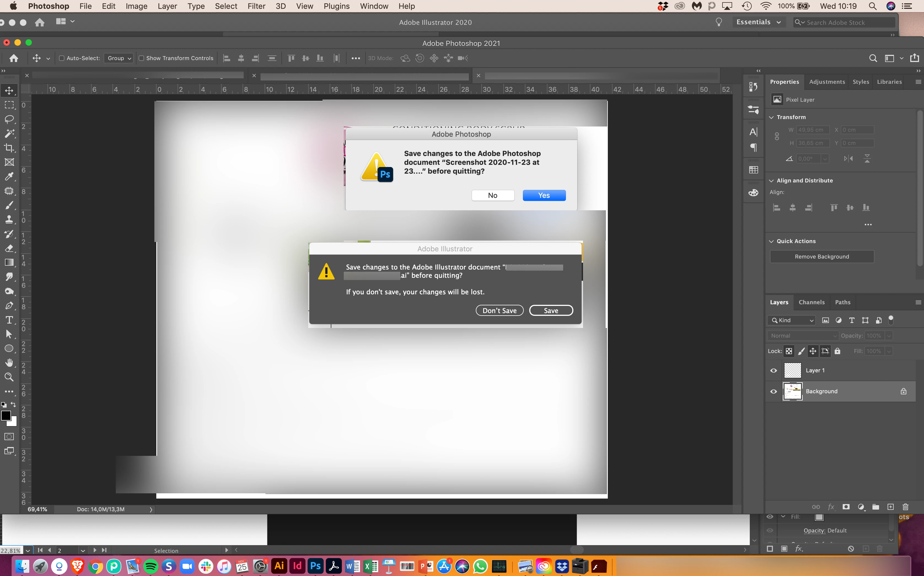Enable the Auto-Select checkbox
The width and height of the screenshot is (924, 576).
(61, 58)
